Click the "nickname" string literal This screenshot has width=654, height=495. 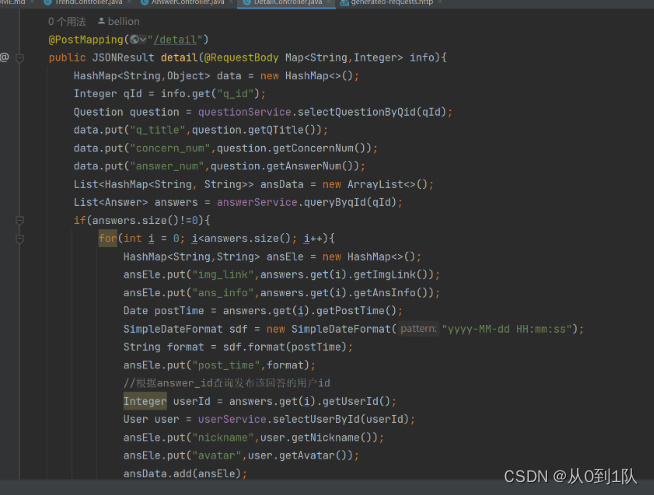coord(222,437)
